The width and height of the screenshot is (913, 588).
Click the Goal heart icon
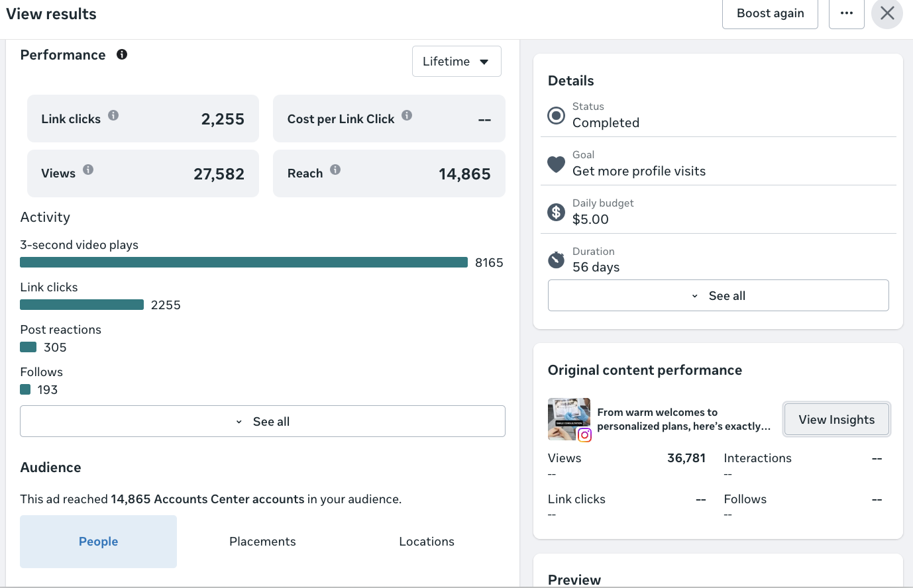[x=556, y=164]
